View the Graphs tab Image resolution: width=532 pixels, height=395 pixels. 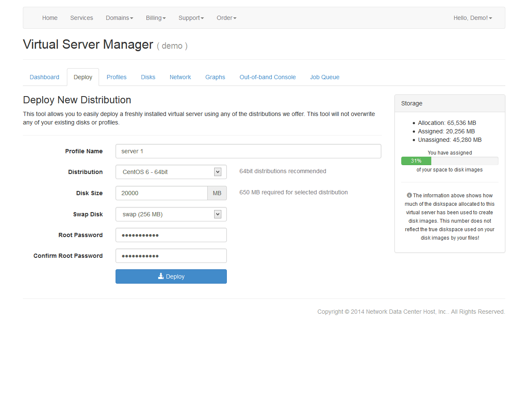pos(215,77)
